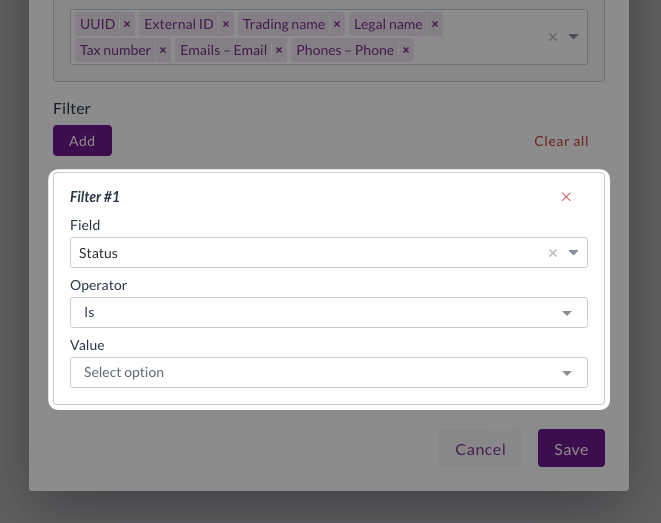Remove the Tax number tag
Viewport: 661px width, 523px height.
pyautogui.click(x=163, y=50)
